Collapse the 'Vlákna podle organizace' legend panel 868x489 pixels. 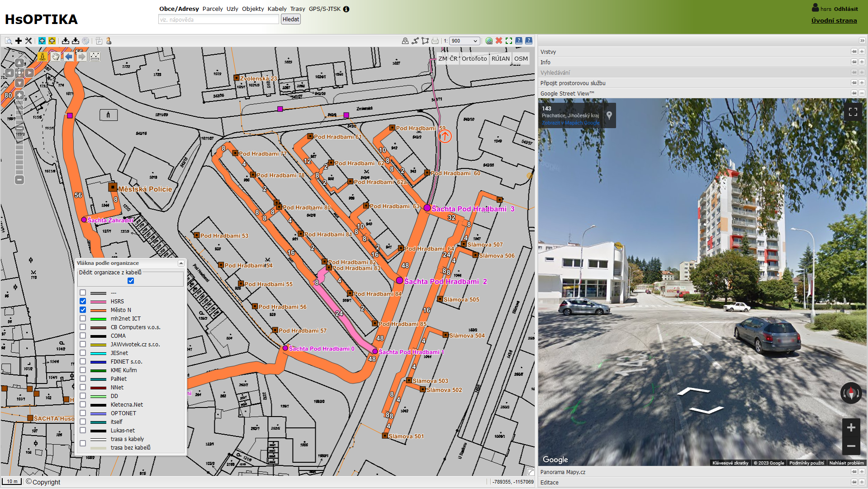[181, 263]
